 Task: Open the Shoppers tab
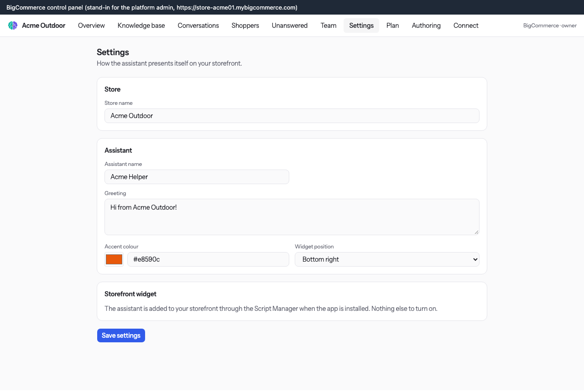245,26
